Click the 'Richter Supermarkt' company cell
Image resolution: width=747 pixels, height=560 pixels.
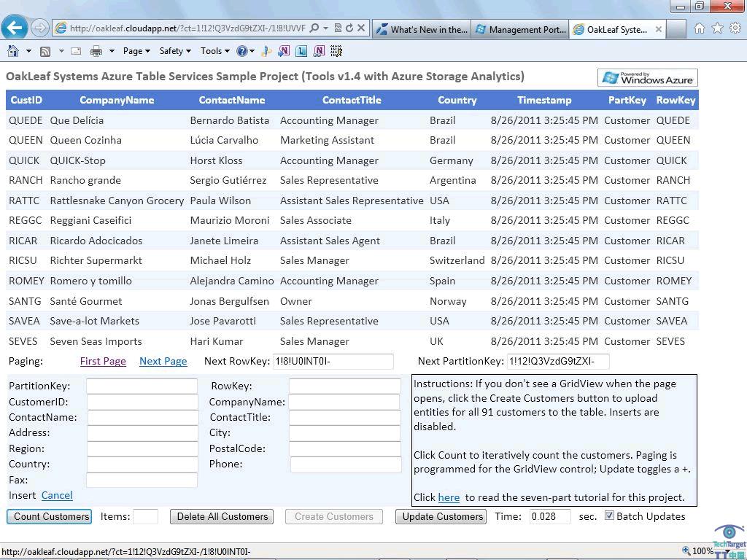[96, 261]
